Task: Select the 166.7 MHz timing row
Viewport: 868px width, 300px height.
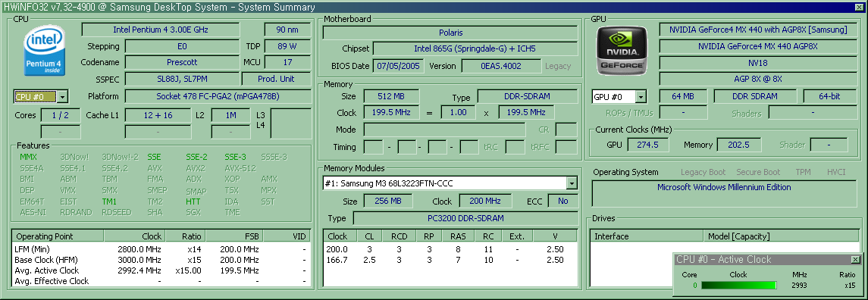Action: point(450,260)
